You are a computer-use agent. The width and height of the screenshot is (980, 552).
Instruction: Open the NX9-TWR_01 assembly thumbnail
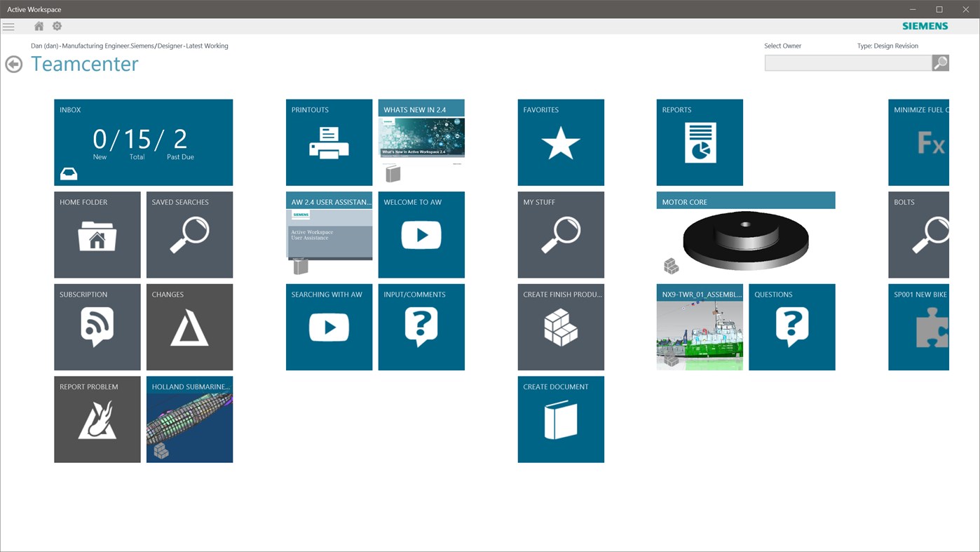[700, 327]
